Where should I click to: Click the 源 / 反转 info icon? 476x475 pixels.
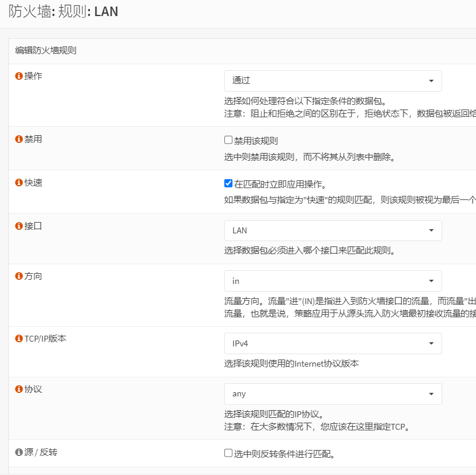19,452
